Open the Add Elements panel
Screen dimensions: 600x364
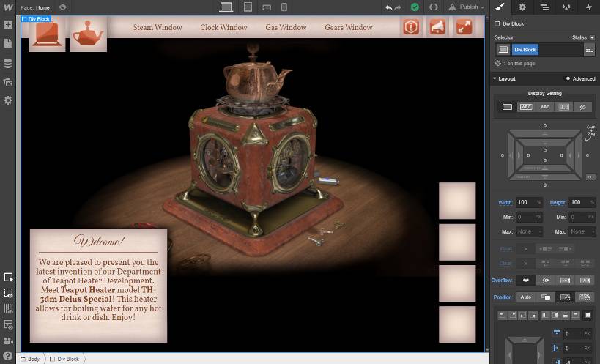click(8, 24)
